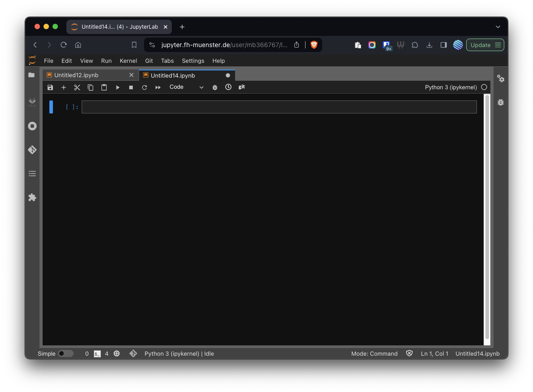Open the File Browser folder icon in sidebar
This screenshot has width=533, height=392.
[32, 75]
